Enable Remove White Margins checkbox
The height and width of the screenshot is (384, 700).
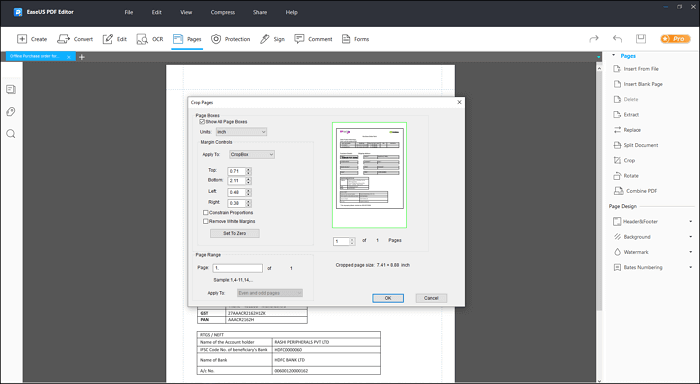(206, 221)
